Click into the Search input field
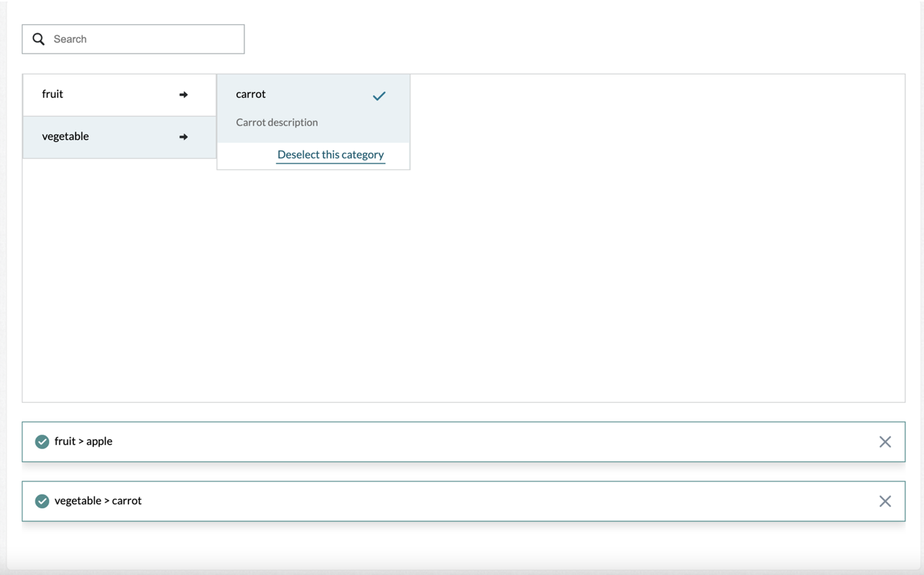The width and height of the screenshot is (924, 575). (x=133, y=39)
